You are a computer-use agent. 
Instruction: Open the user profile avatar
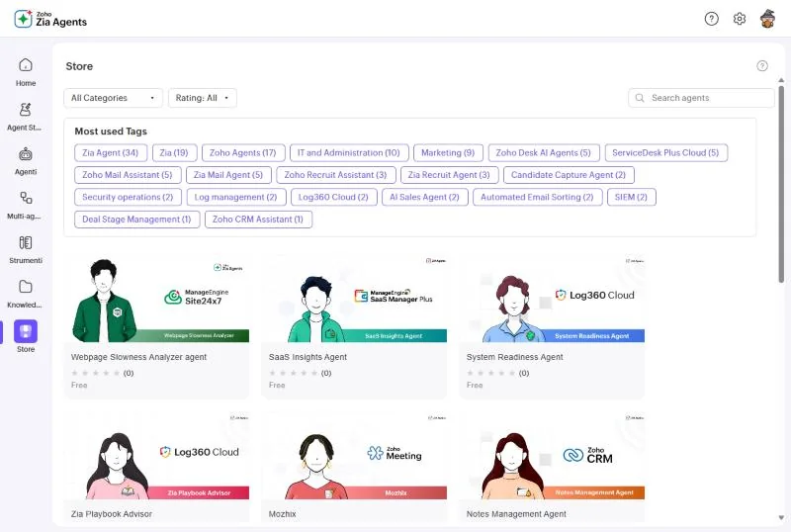coord(768,19)
